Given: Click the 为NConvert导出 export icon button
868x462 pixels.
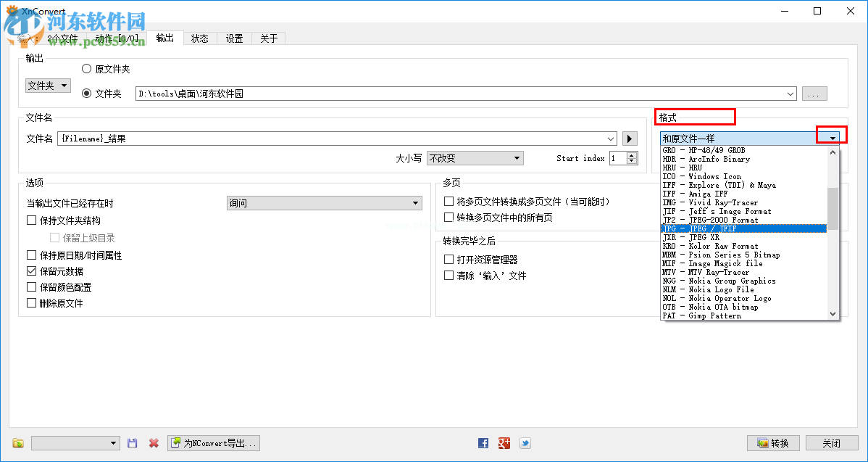Looking at the screenshot, I should pos(213,442).
